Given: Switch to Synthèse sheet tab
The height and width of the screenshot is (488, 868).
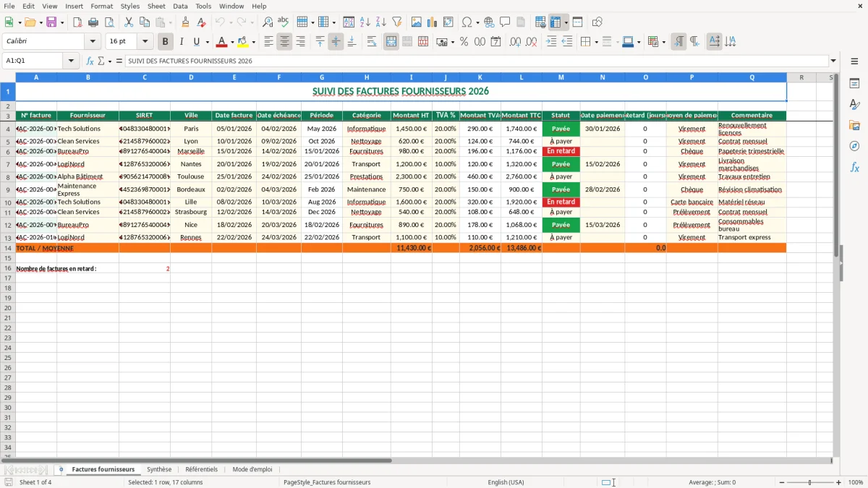Looking at the screenshot, I should pos(159,469).
